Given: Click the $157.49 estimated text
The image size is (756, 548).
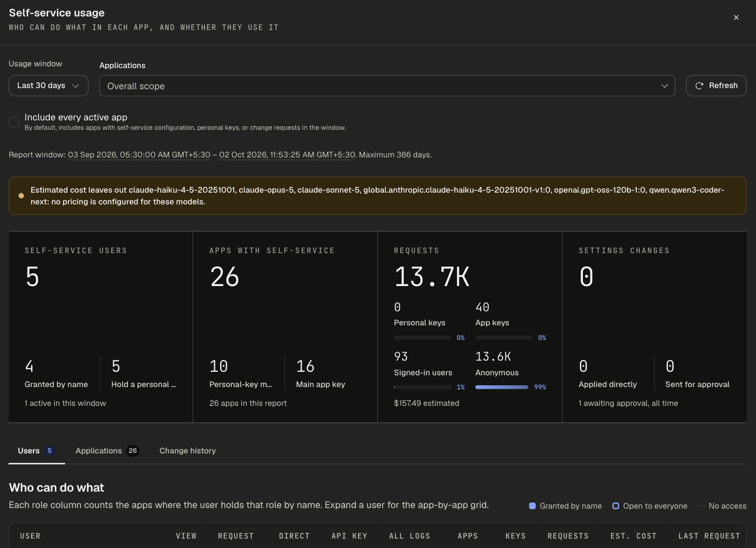Looking at the screenshot, I should [427, 404].
